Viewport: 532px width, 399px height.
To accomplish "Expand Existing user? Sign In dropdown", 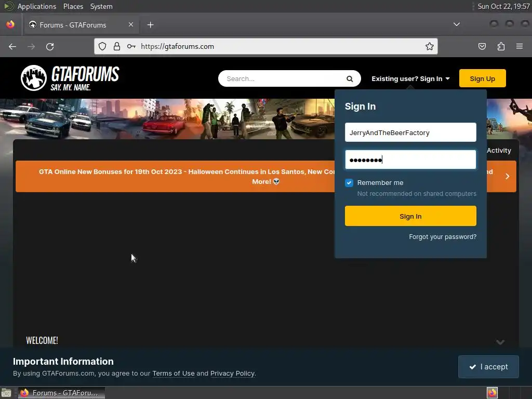I will pyautogui.click(x=410, y=79).
